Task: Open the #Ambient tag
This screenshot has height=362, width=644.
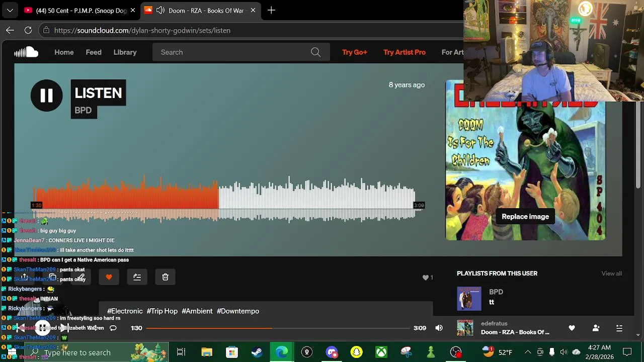Action: point(197,311)
